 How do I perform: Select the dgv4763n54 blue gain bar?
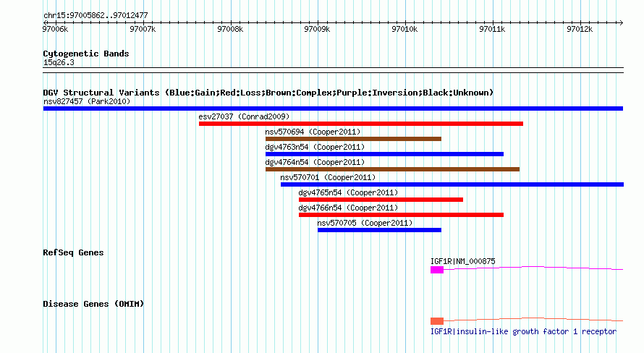click(384, 154)
